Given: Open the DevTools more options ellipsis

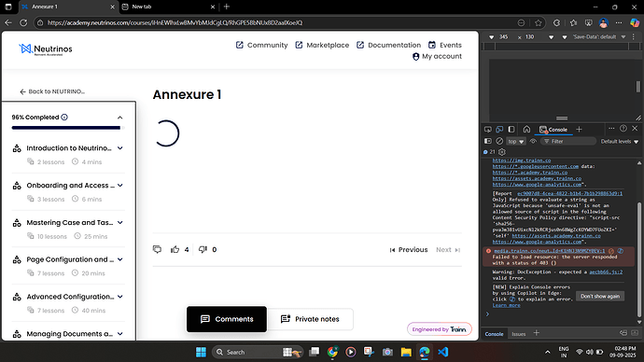Looking at the screenshot, I should click(611, 129).
